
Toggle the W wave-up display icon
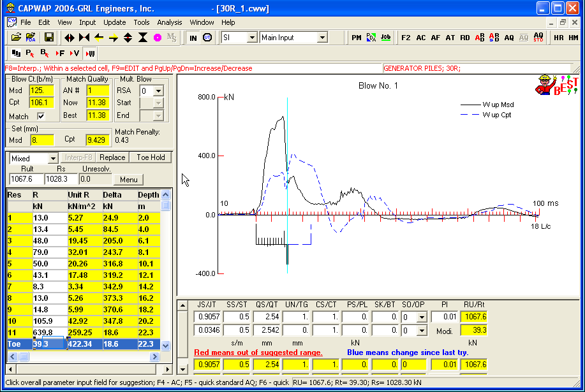tap(90, 54)
